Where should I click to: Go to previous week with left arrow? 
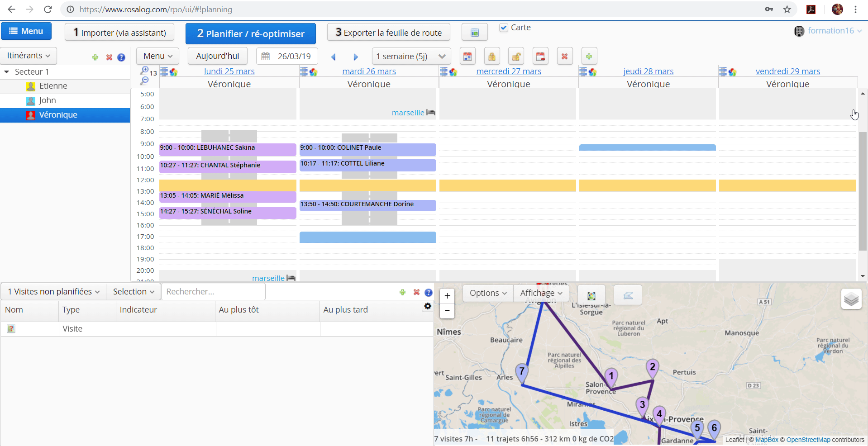[334, 57]
